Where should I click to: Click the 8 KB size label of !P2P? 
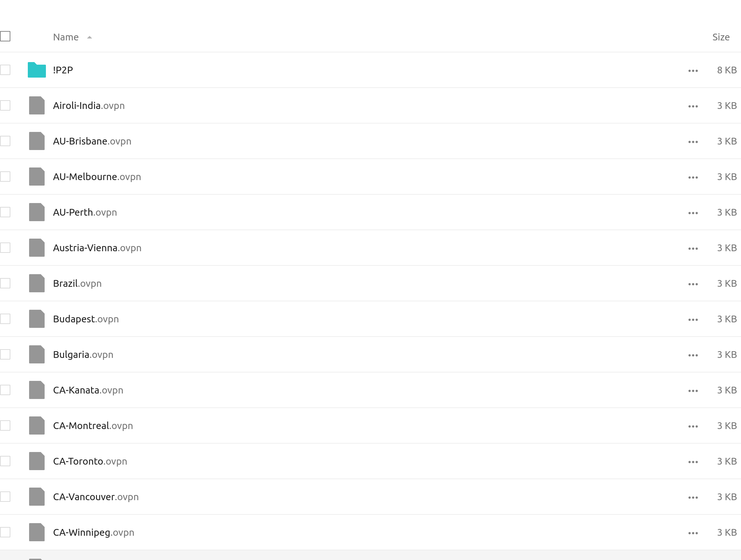(x=726, y=70)
